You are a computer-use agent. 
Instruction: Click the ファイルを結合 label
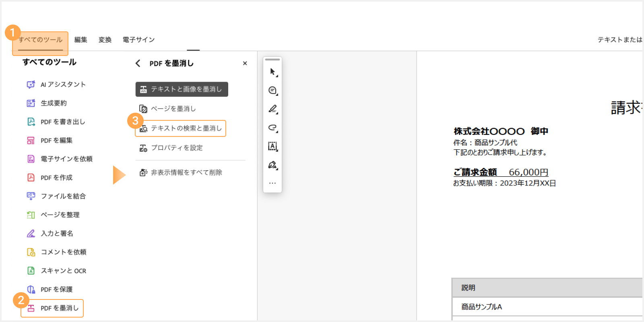(64, 196)
